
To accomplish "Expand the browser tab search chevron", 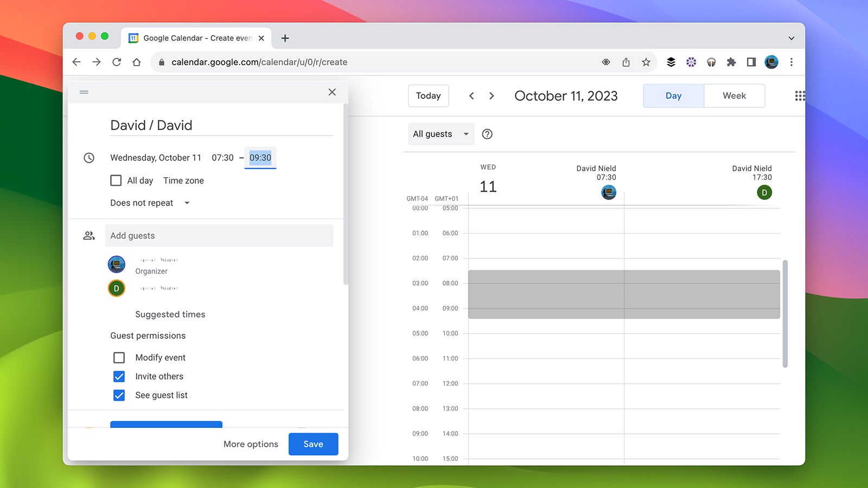I will 791,38.
